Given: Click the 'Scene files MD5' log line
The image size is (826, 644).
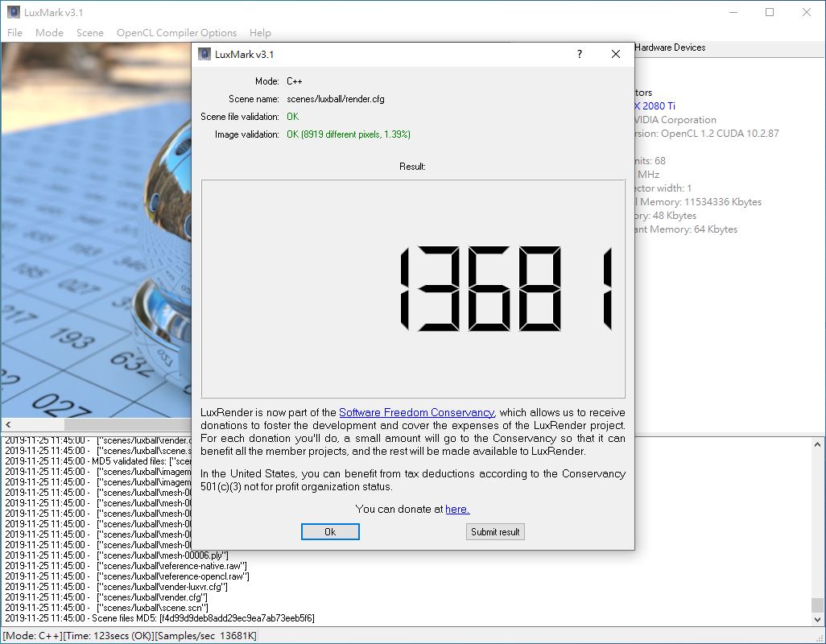Looking at the screenshot, I should coord(159,618).
